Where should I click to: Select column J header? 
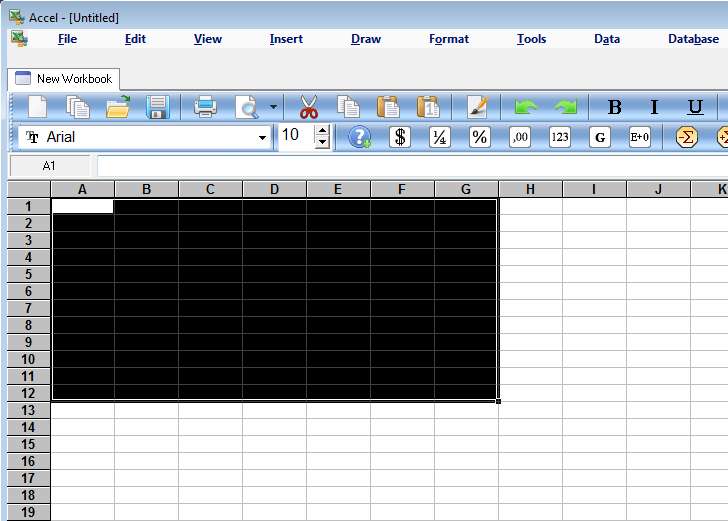[x=658, y=189]
